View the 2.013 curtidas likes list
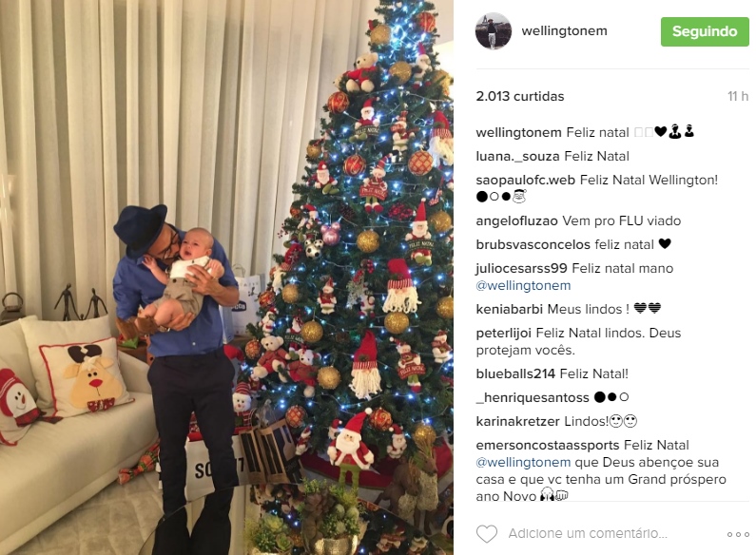756x555 pixels. [x=520, y=96]
